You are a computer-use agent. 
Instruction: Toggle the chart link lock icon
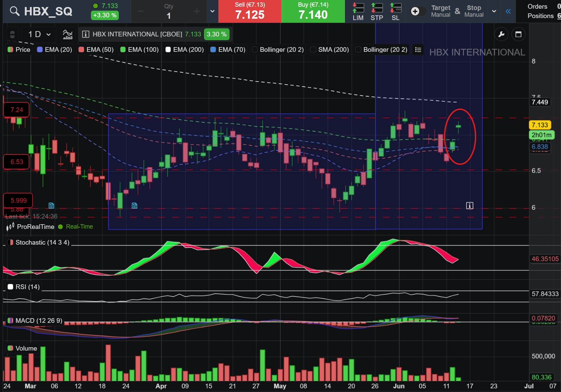coord(12,34)
